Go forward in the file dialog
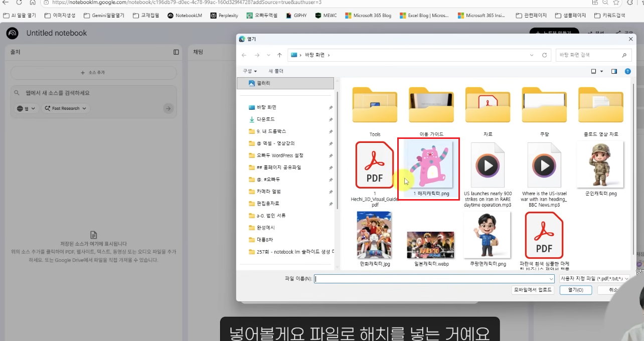 257,55
